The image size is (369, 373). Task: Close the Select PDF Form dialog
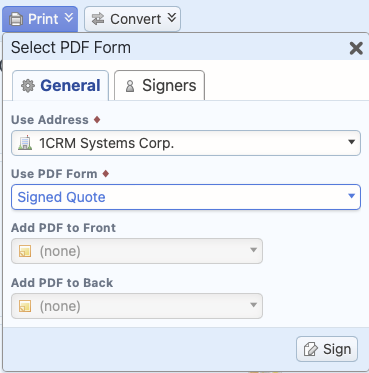click(356, 49)
